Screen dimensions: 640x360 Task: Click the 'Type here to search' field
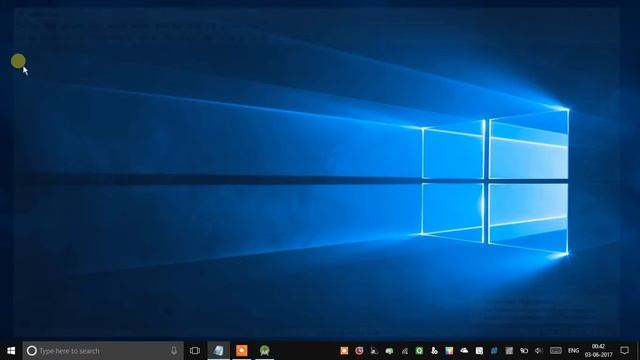pyautogui.click(x=103, y=351)
